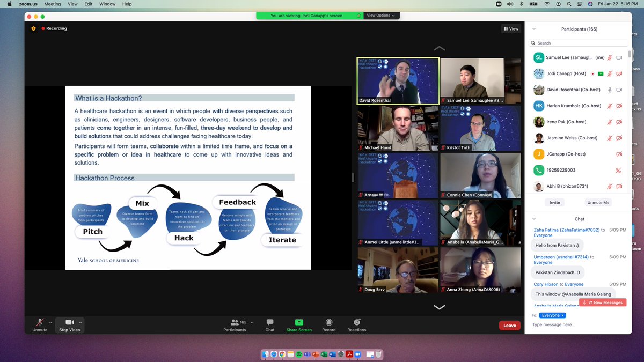This screenshot has width=644, height=362.
Task: Open Google Chrome from the Dock
Action: [282, 354]
